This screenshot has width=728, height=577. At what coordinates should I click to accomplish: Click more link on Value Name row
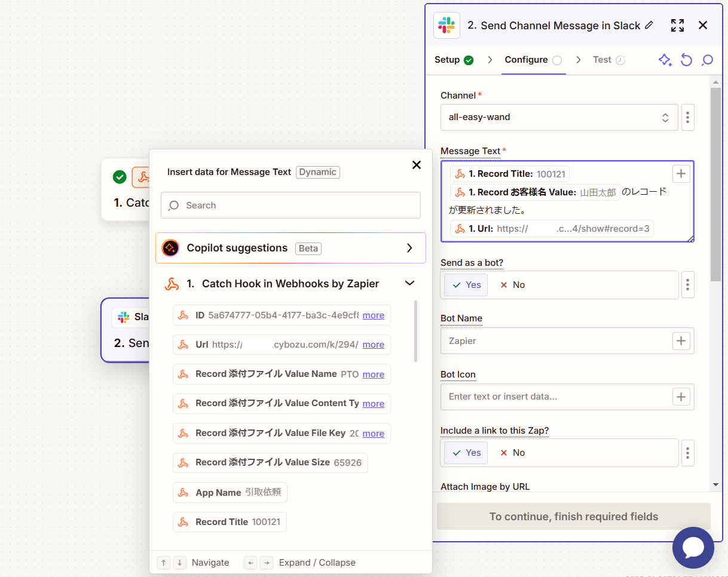[374, 375]
